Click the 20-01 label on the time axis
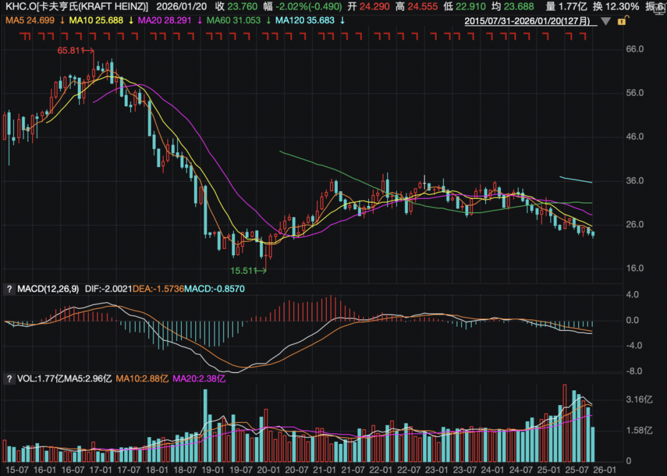 coord(265,468)
